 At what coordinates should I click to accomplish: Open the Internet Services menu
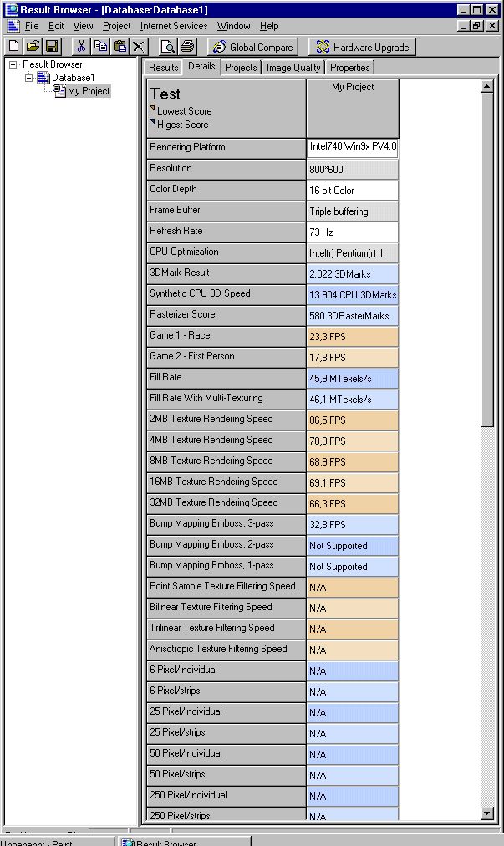(174, 26)
